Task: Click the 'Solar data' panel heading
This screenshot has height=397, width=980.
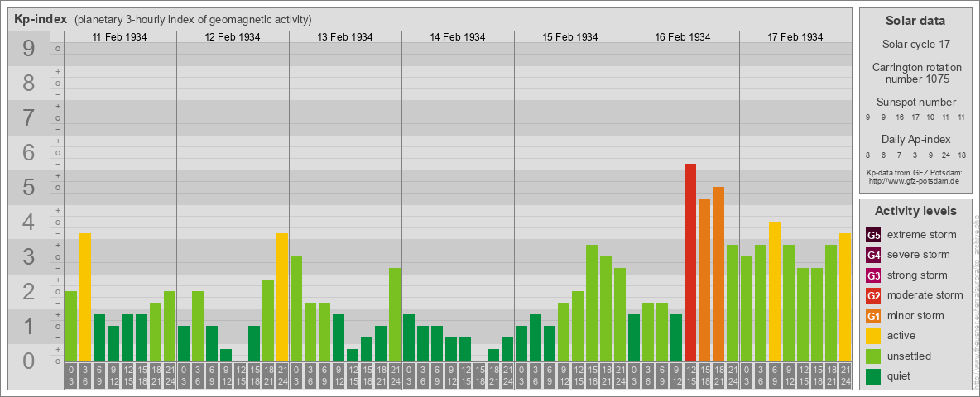Action: pyautogui.click(x=915, y=21)
